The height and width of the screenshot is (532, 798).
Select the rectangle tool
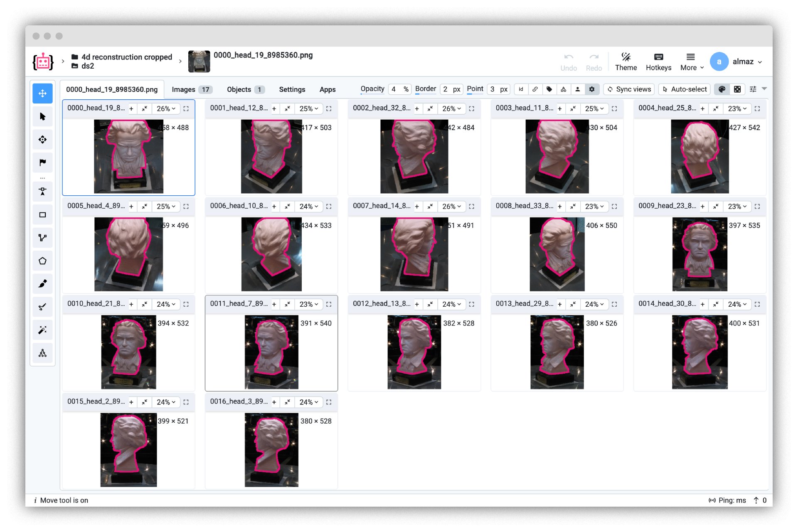42,215
